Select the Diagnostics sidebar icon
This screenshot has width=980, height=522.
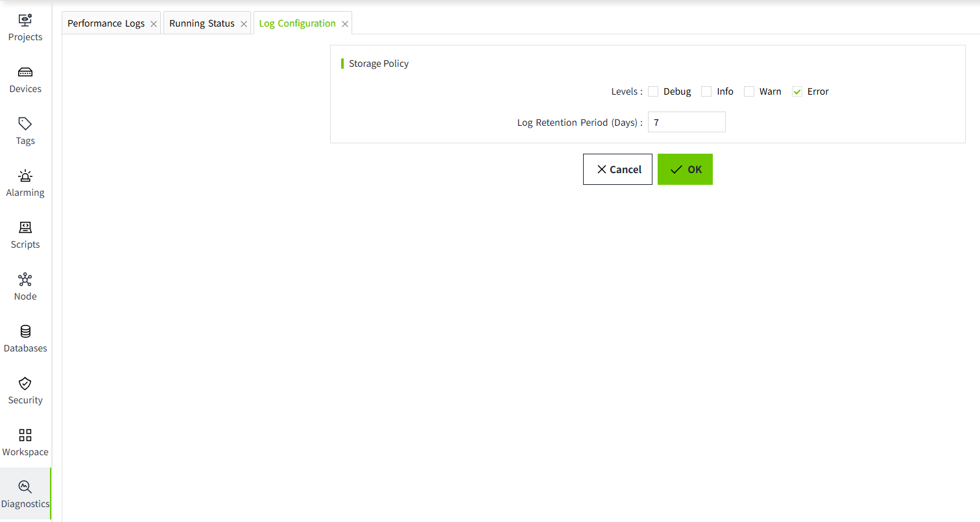[25, 487]
